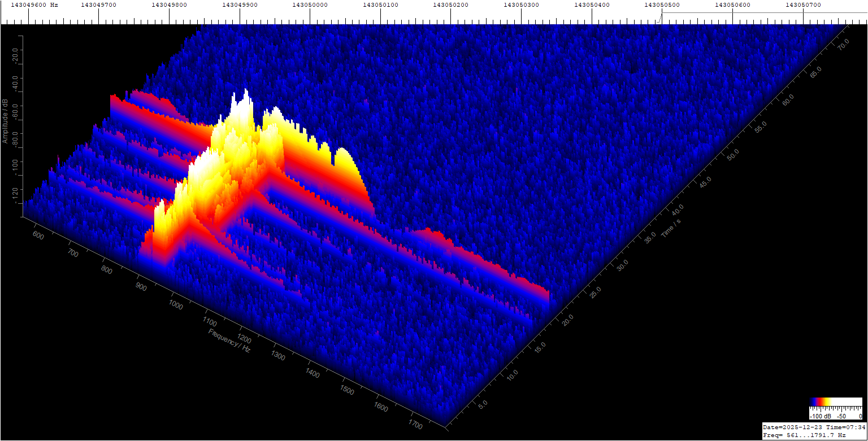Click the 143050600 frequency ruler label
Screen dimensions: 868x441
(x=733, y=5)
